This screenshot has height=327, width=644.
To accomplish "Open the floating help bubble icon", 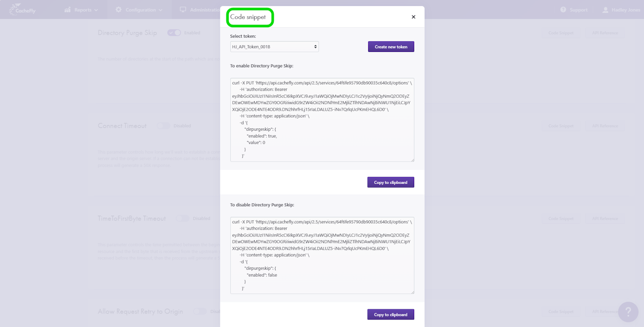I will coord(628,312).
